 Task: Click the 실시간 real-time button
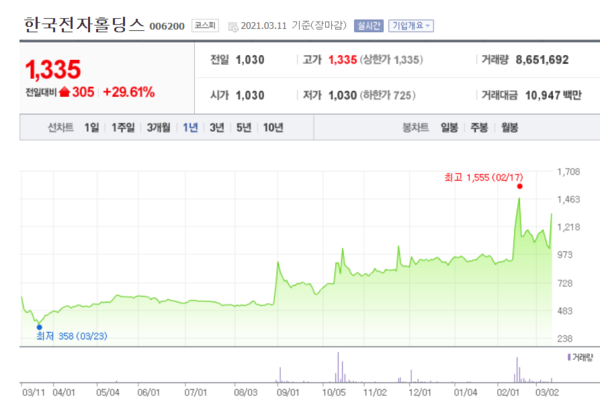pyautogui.click(x=368, y=26)
